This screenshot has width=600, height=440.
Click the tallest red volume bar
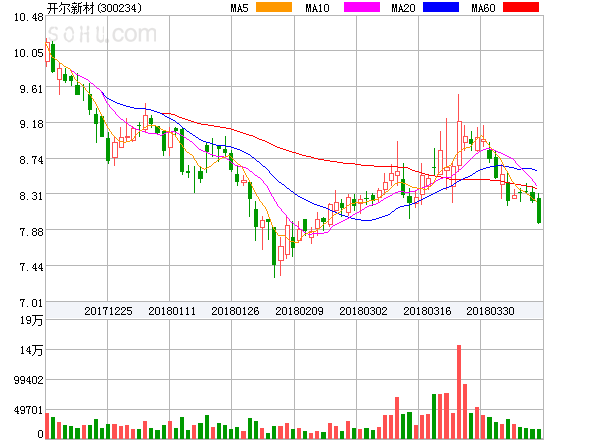[459, 392]
